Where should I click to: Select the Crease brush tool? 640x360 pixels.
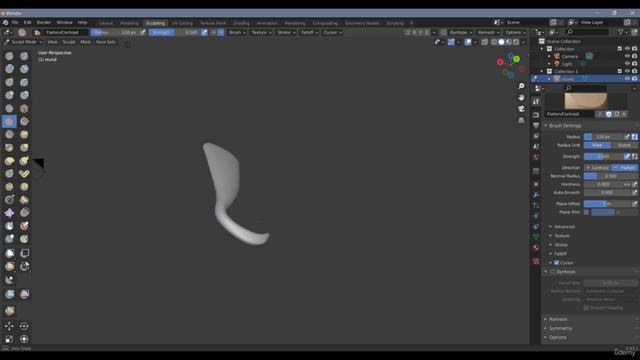click(9, 108)
